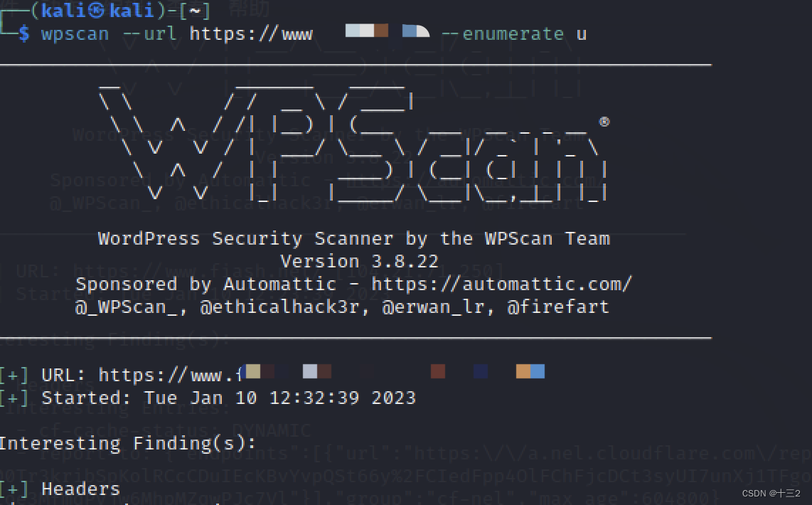Click the tilde directory in prompt
This screenshot has width=812, height=505.
coord(196,11)
